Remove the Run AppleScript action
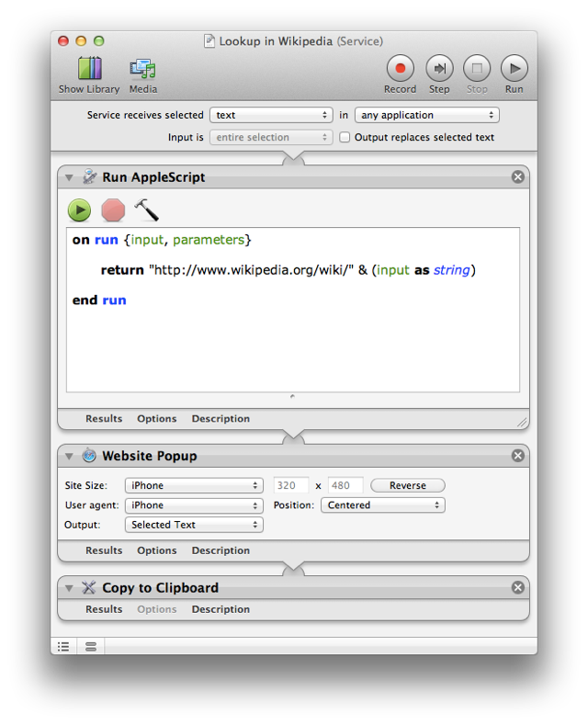 point(518,176)
